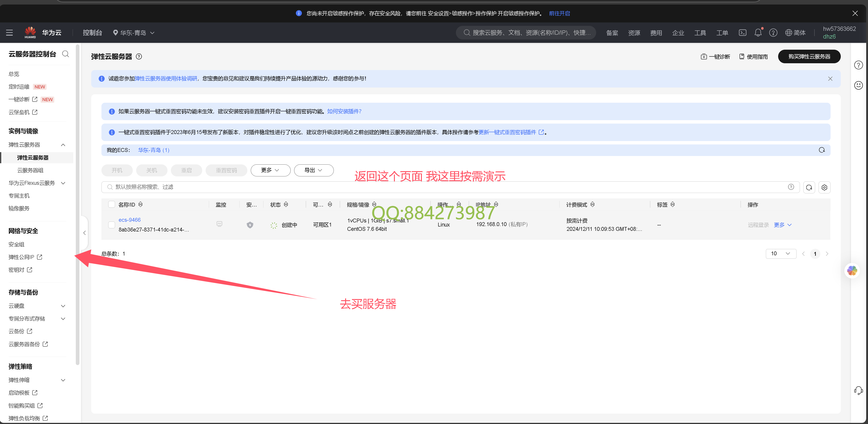Screen dimensions: 868x424
Task: Sort by 标签 column
Action: (x=672, y=205)
